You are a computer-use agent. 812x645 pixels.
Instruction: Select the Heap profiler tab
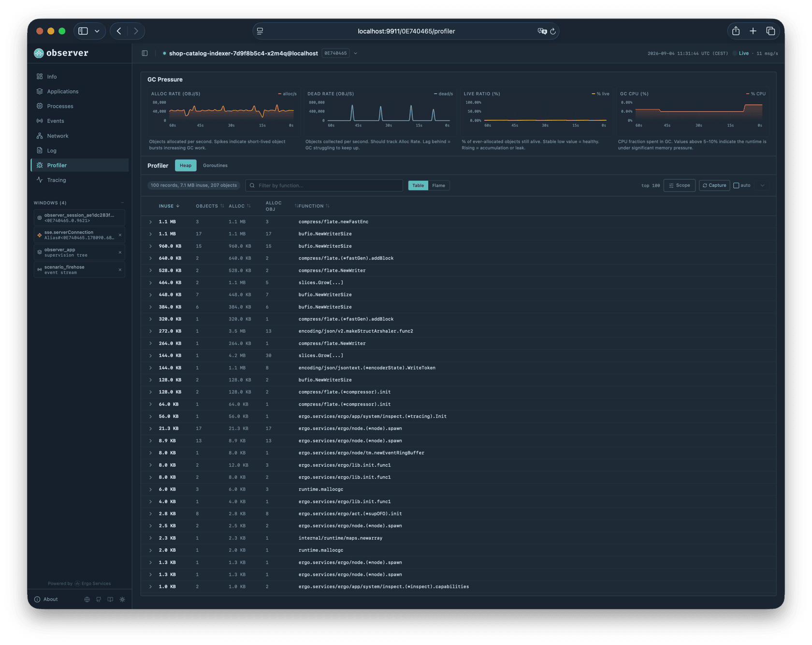click(186, 165)
